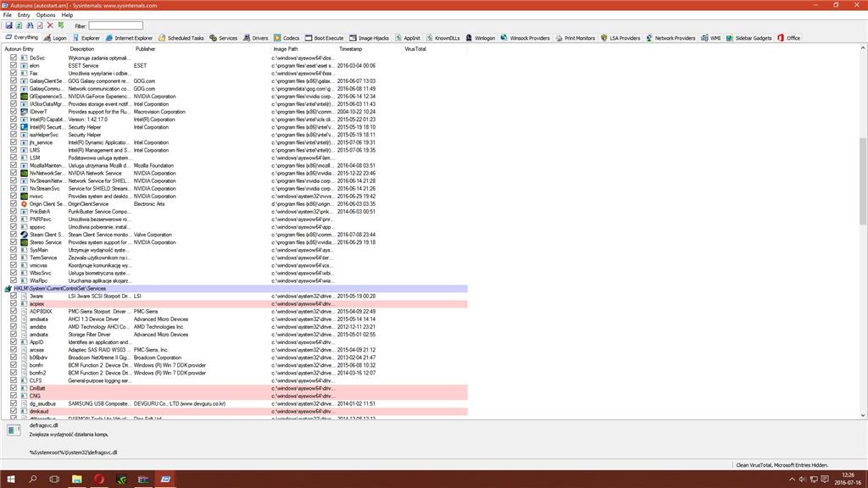Click the red X Delete toolbar icon

pyautogui.click(x=50, y=25)
